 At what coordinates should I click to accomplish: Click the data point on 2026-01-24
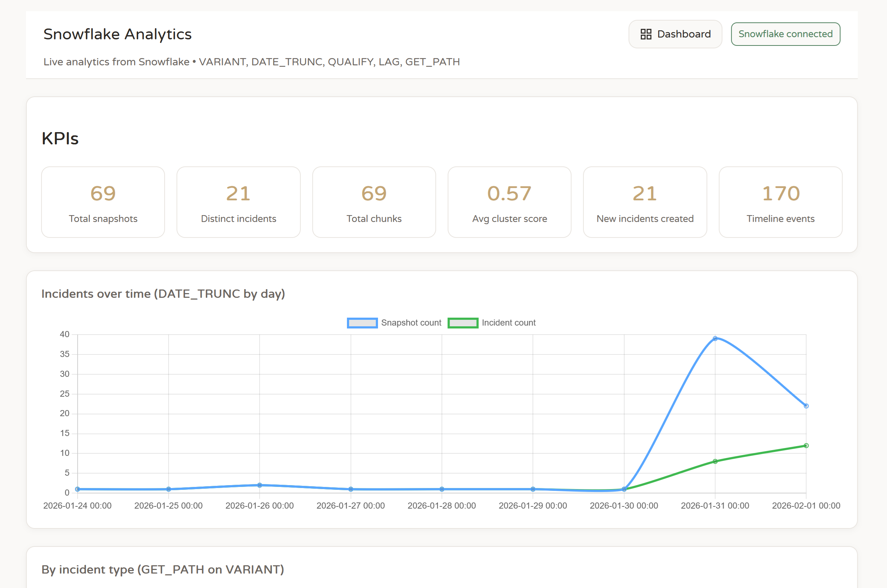[77, 489]
